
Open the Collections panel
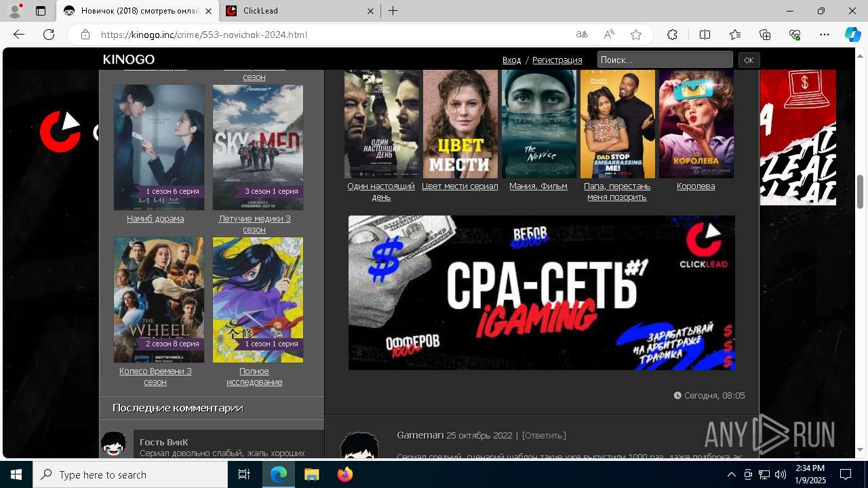[x=765, y=35]
